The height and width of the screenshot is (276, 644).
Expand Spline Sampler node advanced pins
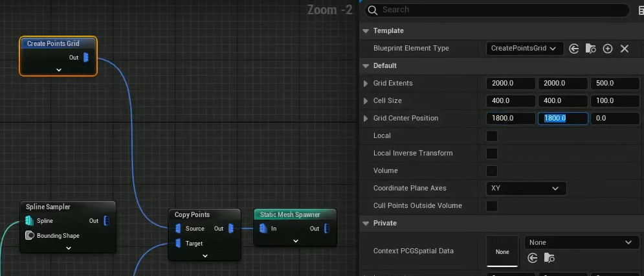pyautogui.click(x=69, y=248)
